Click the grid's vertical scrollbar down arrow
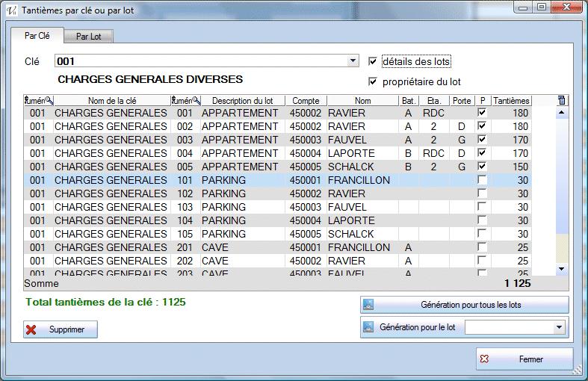The width and height of the screenshot is (588, 381). tap(562, 268)
